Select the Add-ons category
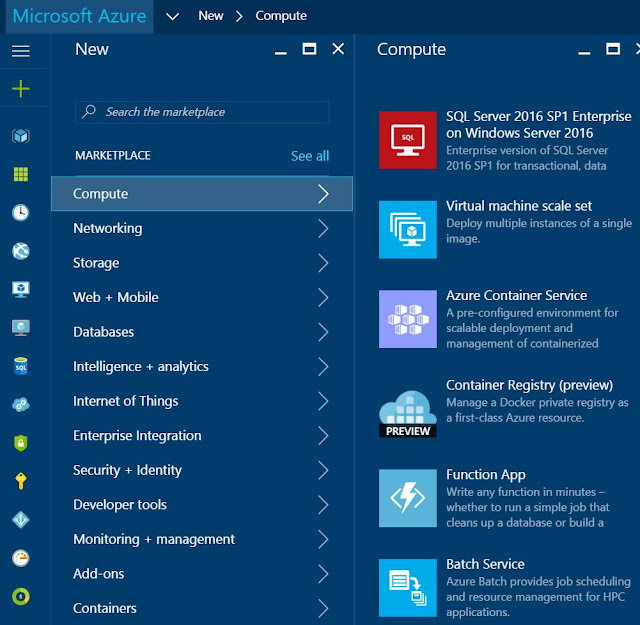This screenshot has width=640, height=625. [202, 574]
